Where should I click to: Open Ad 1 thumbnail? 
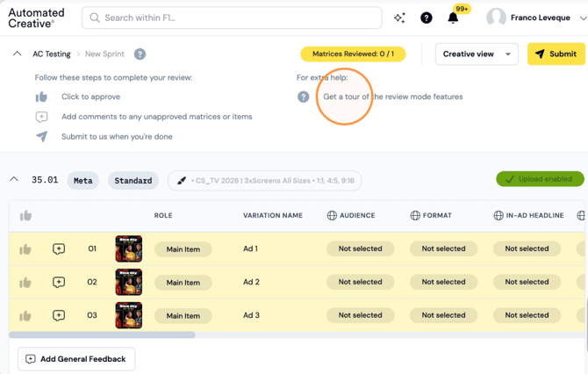129,248
